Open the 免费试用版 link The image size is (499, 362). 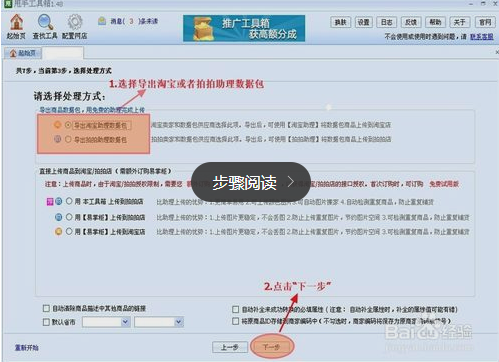pos(444,184)
